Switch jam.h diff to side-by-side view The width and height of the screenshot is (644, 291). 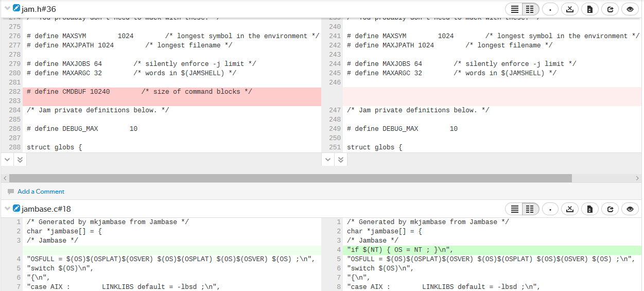point(530,9)
